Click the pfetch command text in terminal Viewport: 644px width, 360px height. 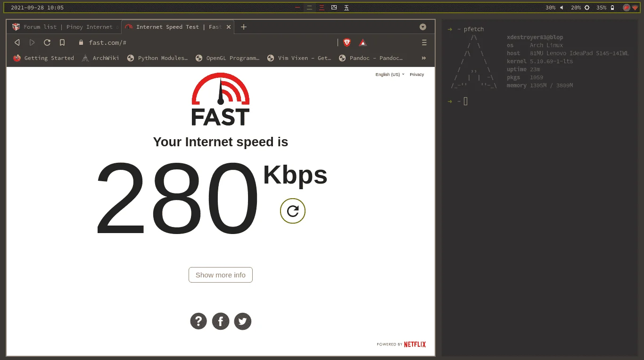click(x=474, y=29)
